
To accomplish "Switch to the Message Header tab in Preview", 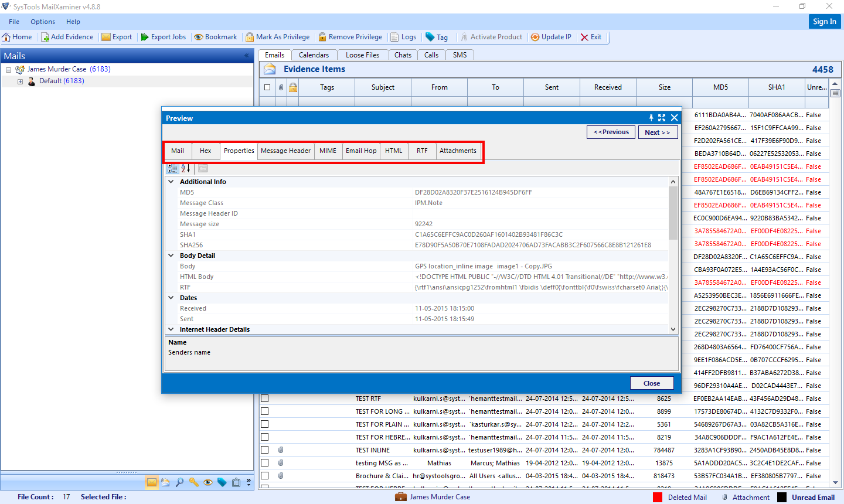I will pyautogui.click(x=285, y=151).
